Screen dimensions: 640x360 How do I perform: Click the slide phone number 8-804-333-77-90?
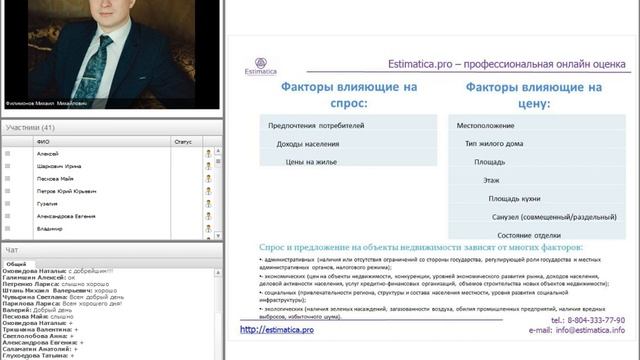point(596,320)
